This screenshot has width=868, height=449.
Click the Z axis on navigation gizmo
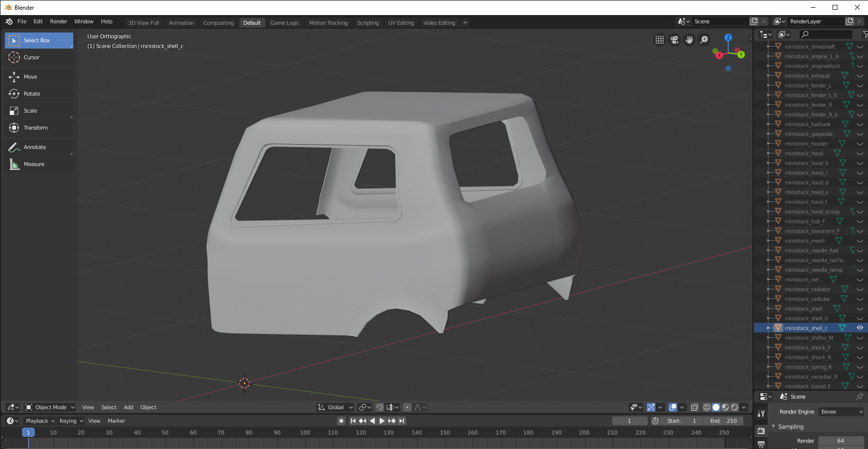pos(728,37)
